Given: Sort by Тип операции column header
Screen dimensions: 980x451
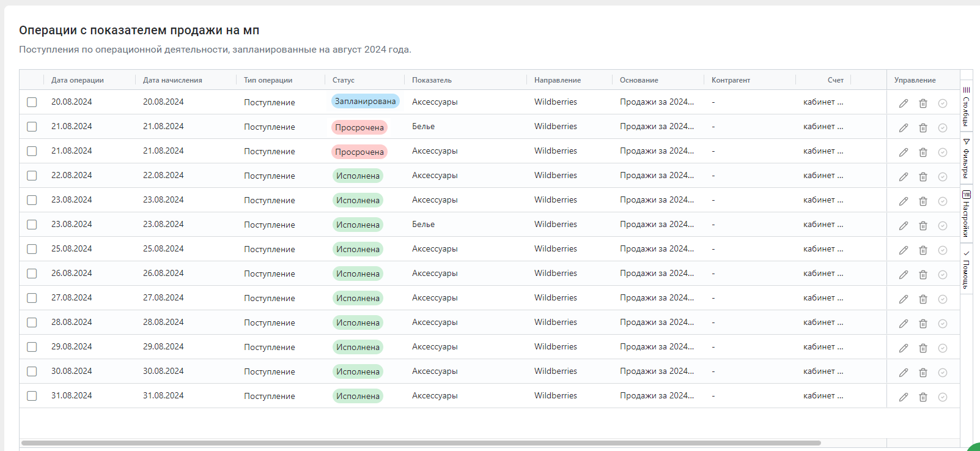Looking at the screenshot, I should [268, 80].
